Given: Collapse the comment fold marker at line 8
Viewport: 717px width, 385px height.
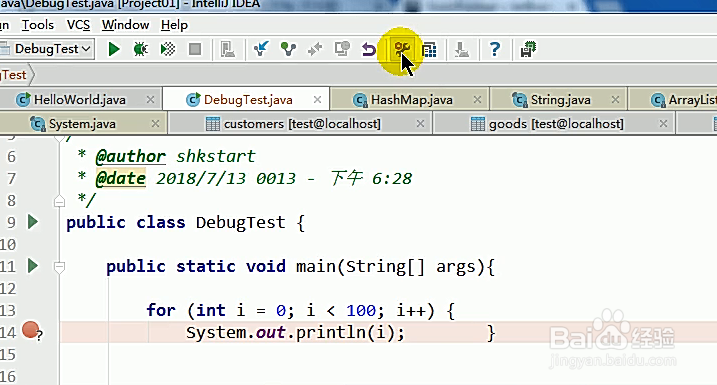Looking at the screenshot, I should tap(59, 201).
